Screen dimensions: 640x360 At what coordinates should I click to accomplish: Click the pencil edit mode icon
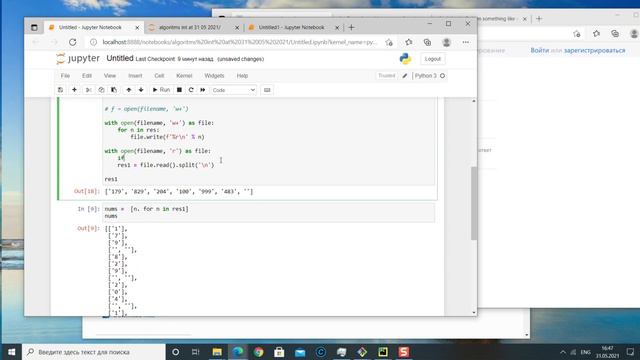pos(405,76)
